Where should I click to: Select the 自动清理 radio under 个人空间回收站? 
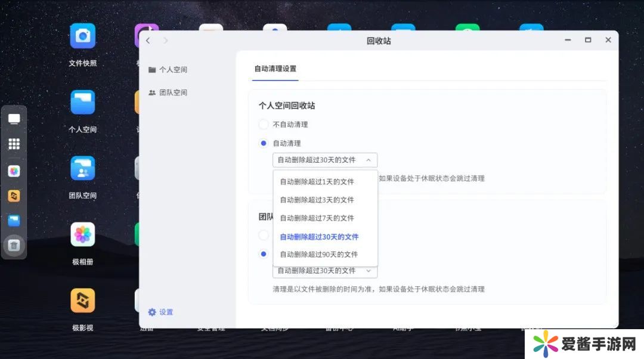[x=264, y=143]
